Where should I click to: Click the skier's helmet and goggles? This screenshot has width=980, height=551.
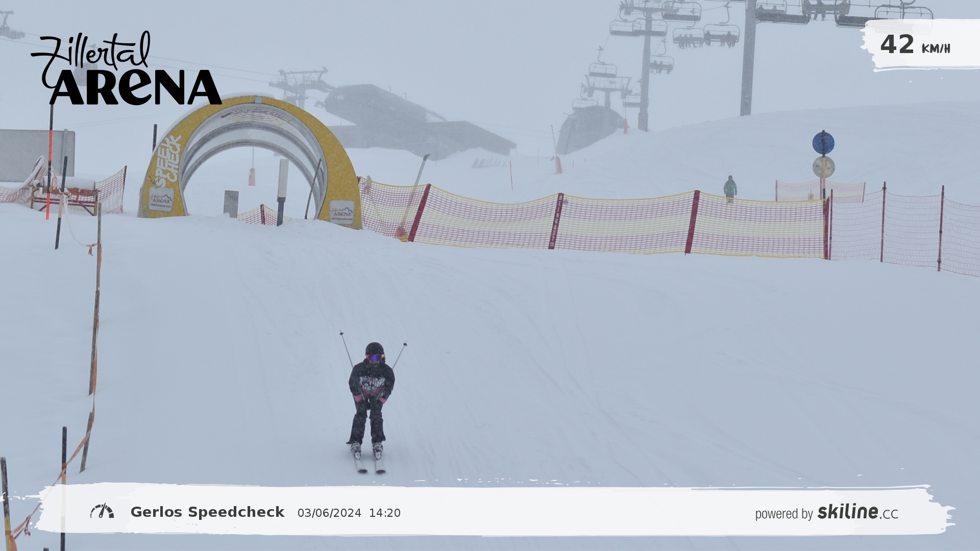point(374,353)
